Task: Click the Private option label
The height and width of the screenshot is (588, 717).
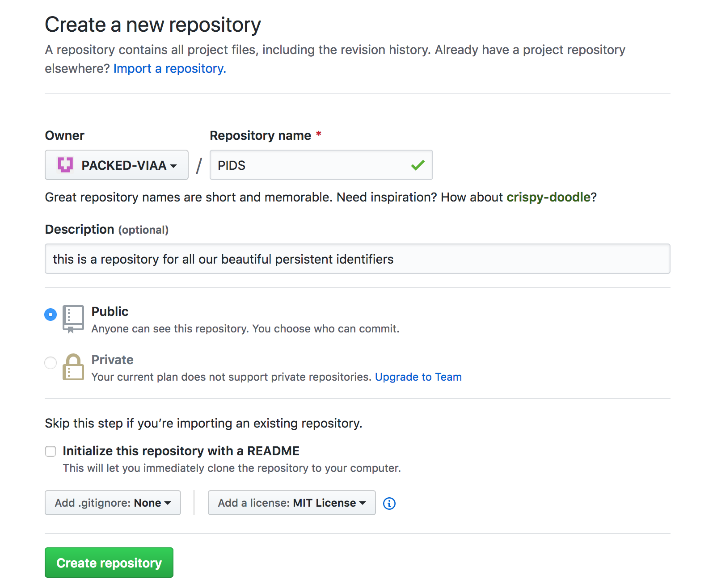Action: point(113,360)
